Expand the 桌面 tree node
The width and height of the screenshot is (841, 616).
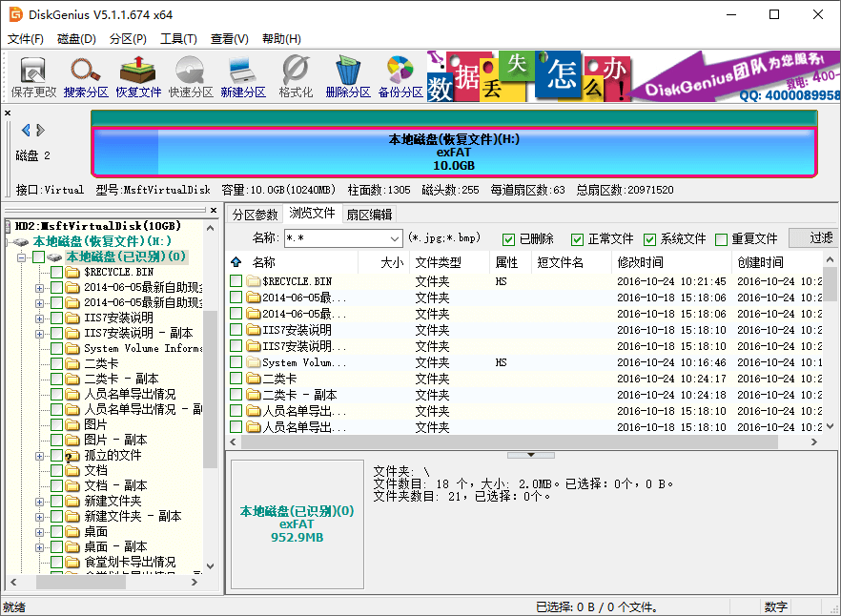(x=39, y=532)
